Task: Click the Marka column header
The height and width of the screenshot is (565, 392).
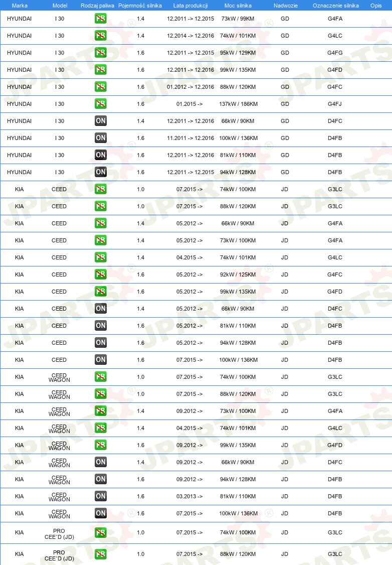Action: (20, 6)
